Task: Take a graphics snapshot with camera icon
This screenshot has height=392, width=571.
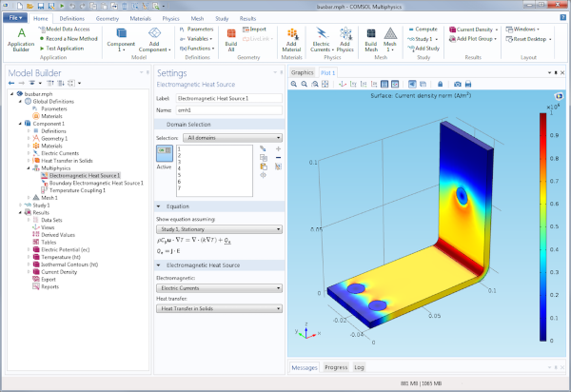Action: tap(457, 85)
